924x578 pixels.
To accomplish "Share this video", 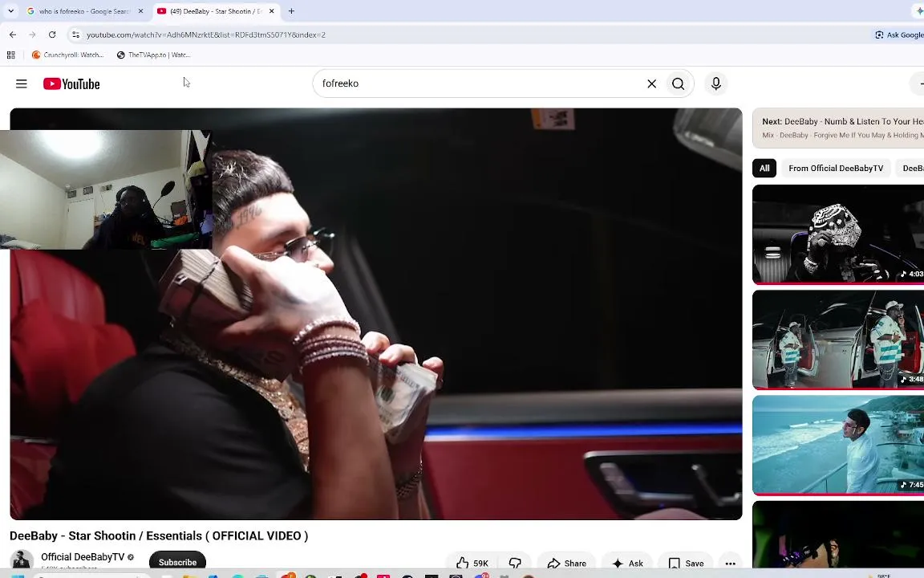I will point(566,564).
